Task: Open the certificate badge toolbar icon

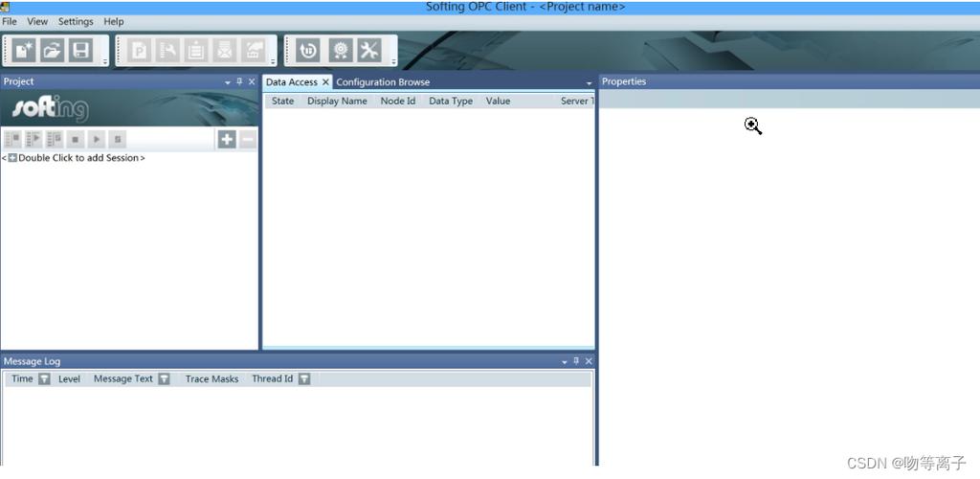Action: pos(339,51)
